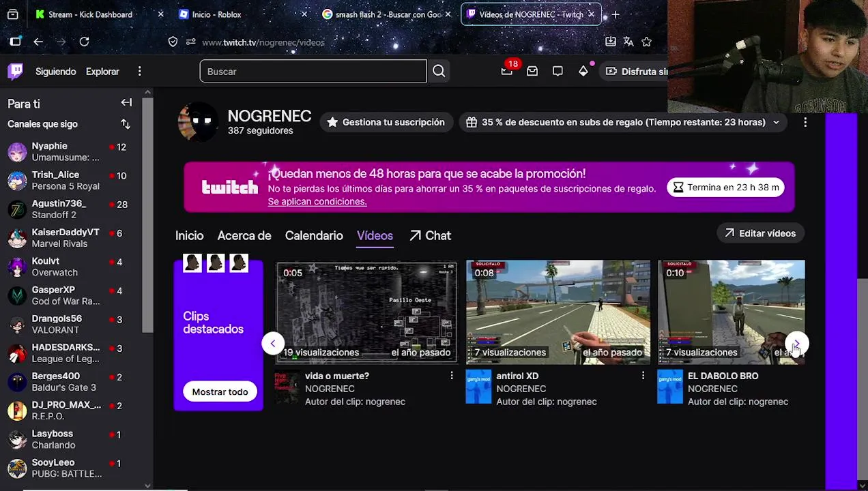This screenshot has height=491, width=868.
Task: Go back in browser history
Action: point(38,42)
